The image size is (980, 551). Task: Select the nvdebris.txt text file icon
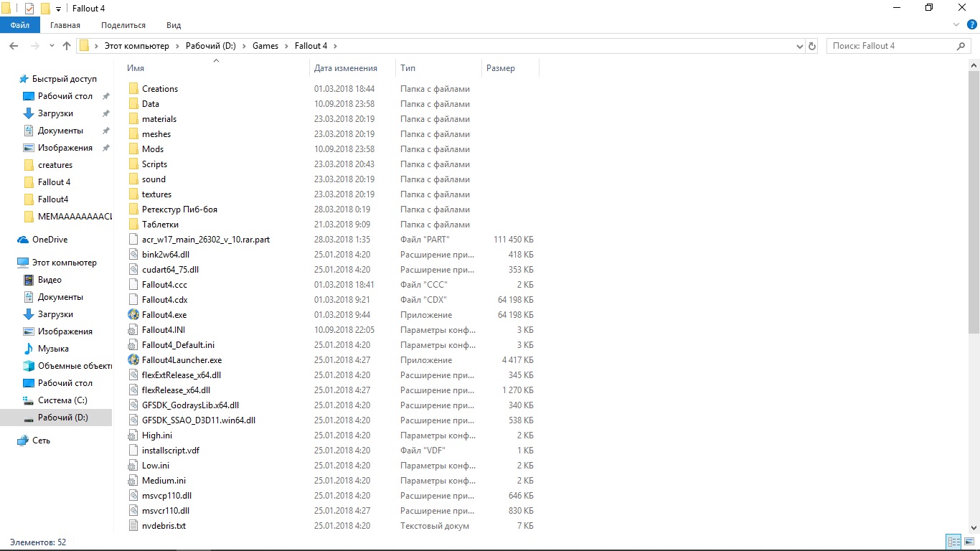(x=133, y=526)
